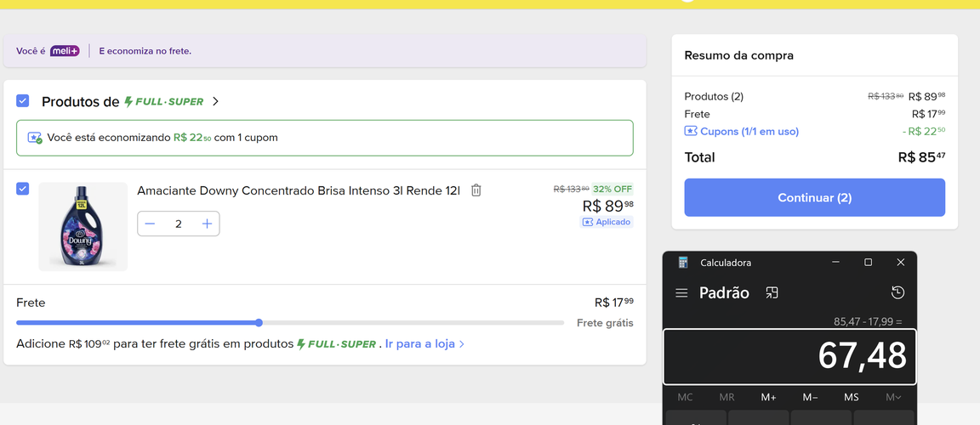The width and height of the screenshot is (980, 425).
Task: Click the Ir para a loja link
Action: coord(424,344)
